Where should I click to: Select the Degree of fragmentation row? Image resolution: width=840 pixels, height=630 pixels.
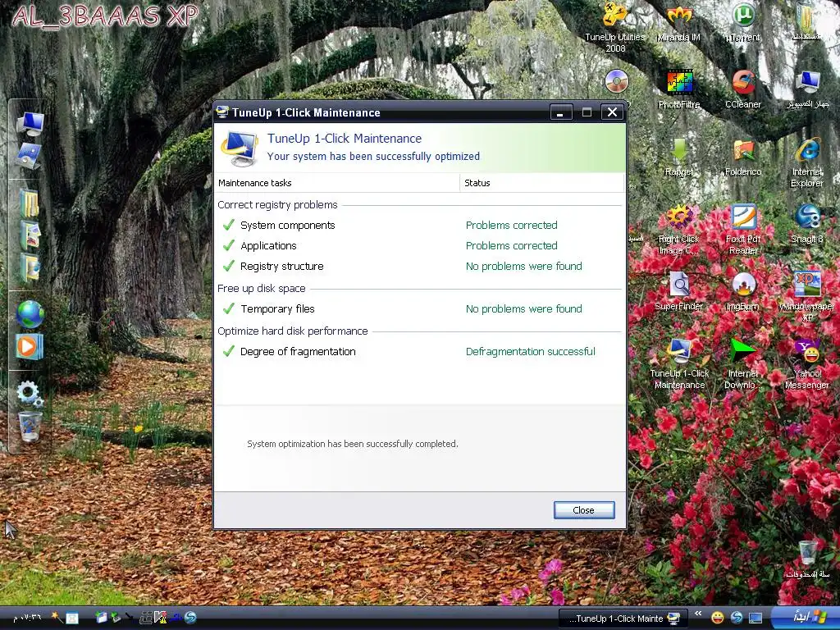419,352
